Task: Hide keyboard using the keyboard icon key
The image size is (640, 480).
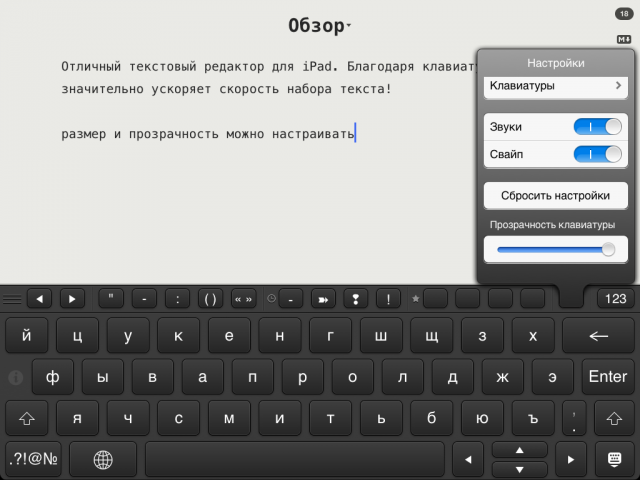Action: 614,459
